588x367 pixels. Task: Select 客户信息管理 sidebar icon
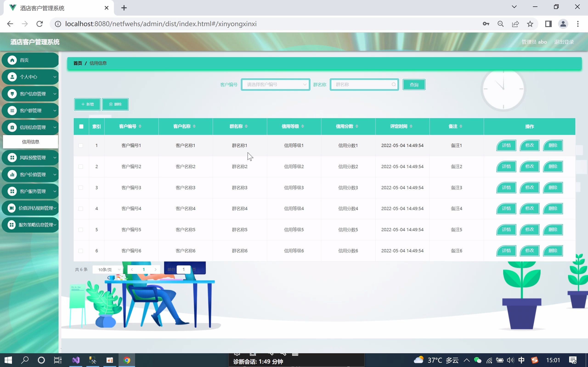point(12,94)
